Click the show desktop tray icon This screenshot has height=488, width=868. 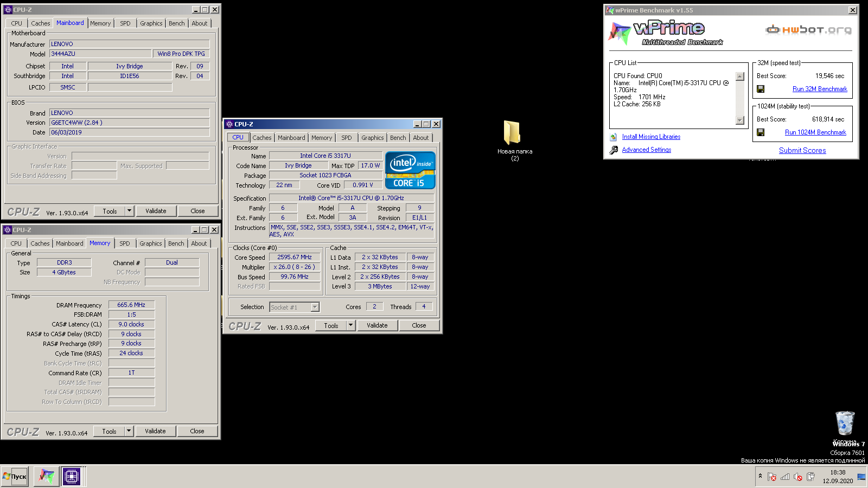[x=861, y=477]
